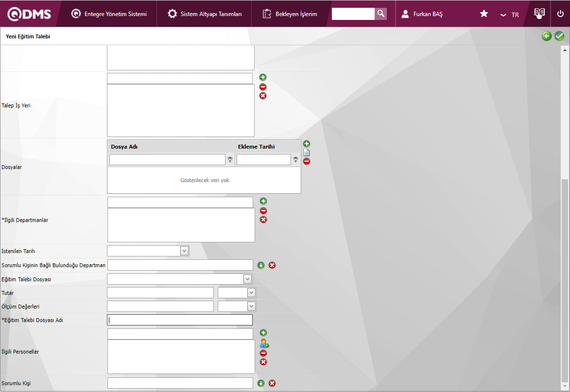Remove selected İlgili Departmanlar entry

(263, 211)
